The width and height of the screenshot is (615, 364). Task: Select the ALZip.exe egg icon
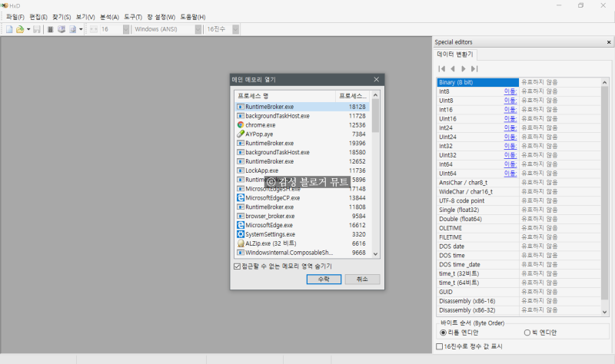pos(241,243)
